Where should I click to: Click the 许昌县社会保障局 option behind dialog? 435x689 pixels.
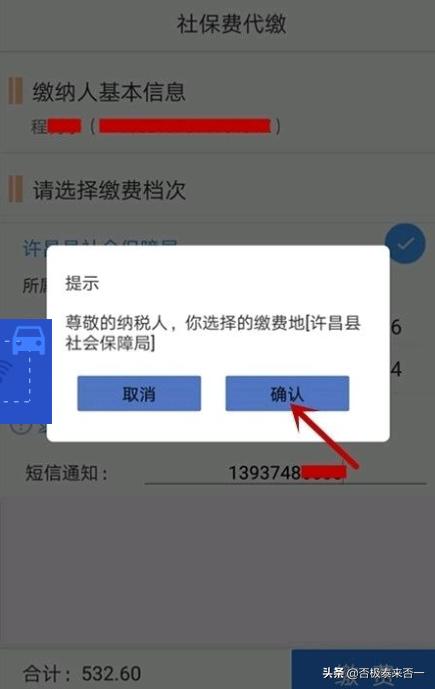point(100,247)
